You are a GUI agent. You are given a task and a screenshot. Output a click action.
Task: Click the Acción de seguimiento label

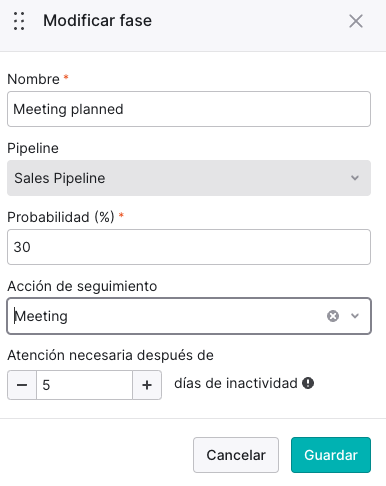(x=82, y=286)
